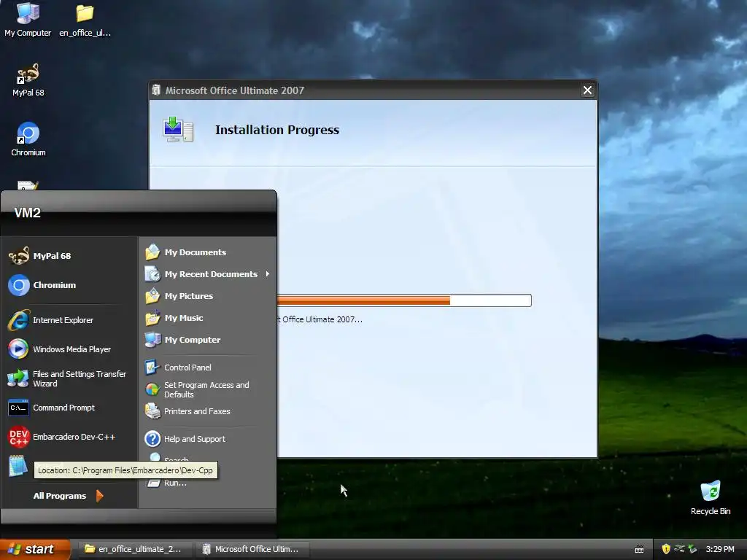Click the Office Ultimate 2007... status text
Viewport: 747px width, 560px height.
(x=320, y=319)
